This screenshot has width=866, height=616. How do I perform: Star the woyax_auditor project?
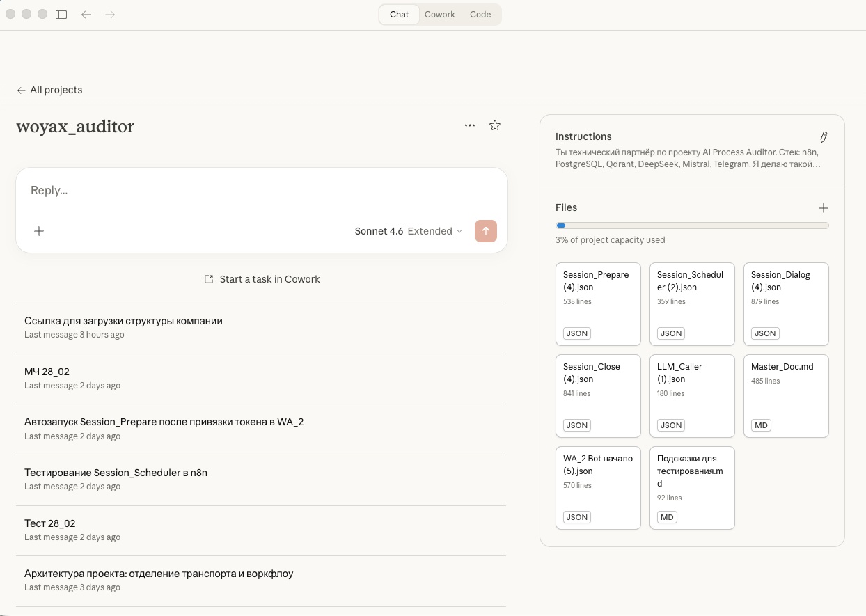[x=495, y=125]
